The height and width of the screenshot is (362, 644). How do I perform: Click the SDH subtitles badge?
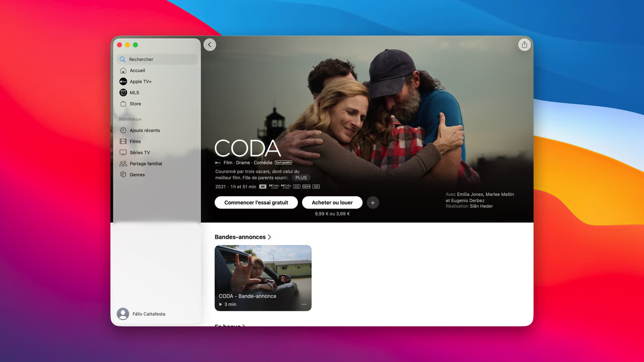coord(306,187)
